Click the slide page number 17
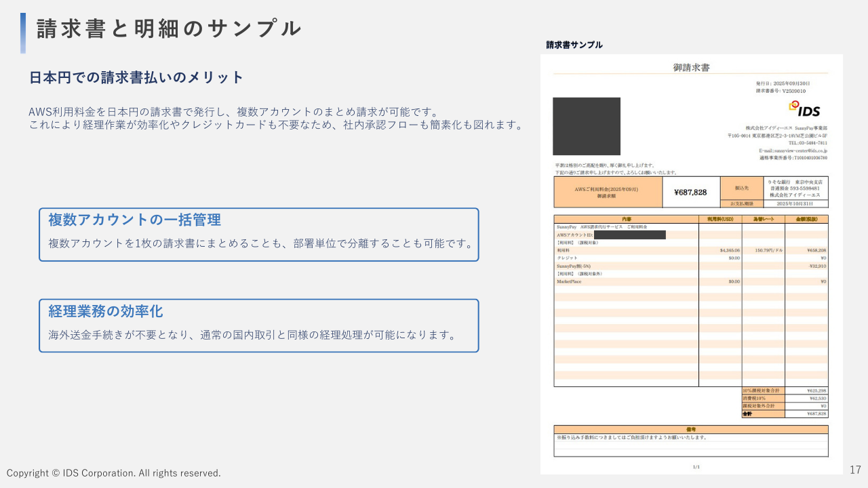 854,468
